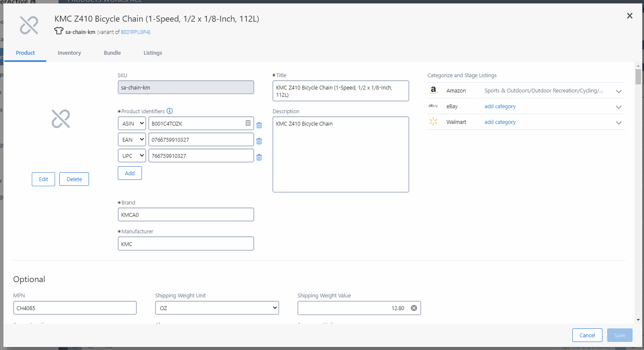Screen dimensions: 644x350
Task: Click the Brand field containing KMCA0
Action: click(186, 215)
